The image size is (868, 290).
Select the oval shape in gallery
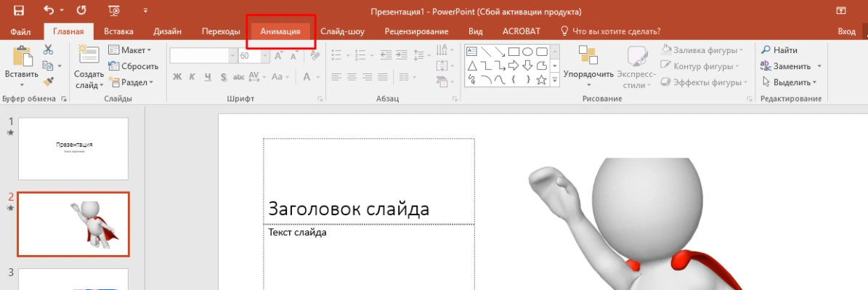[528, 52]
